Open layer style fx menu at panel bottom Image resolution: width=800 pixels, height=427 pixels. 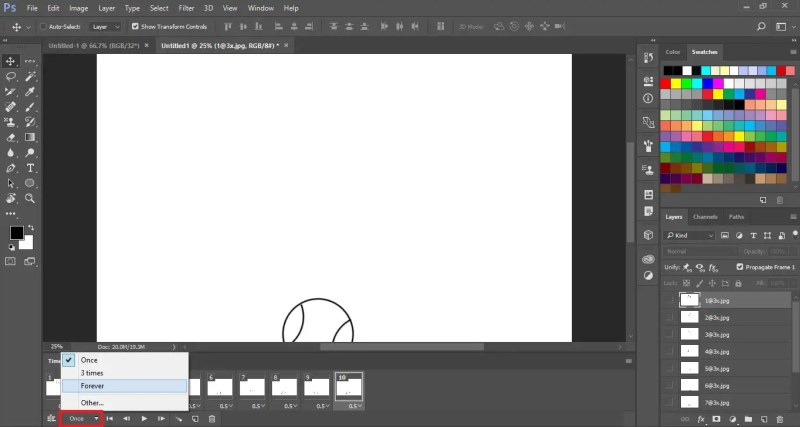701,419
